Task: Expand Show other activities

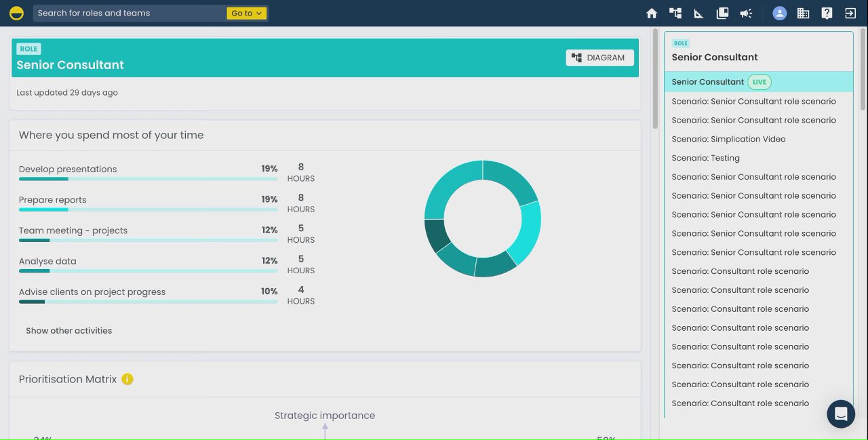Action: tap(69, 331)
